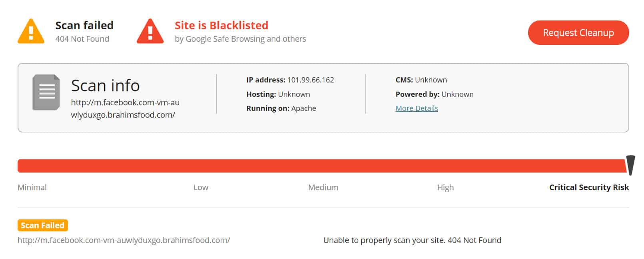
Task: Select the Critical Security Risk label
Action: tap(589, 187)
